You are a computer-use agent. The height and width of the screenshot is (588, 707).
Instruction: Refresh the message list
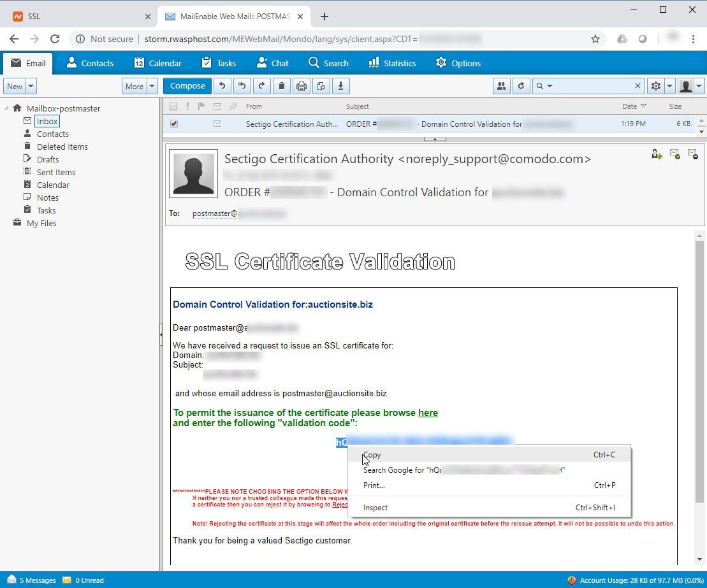tap(521, 86)
